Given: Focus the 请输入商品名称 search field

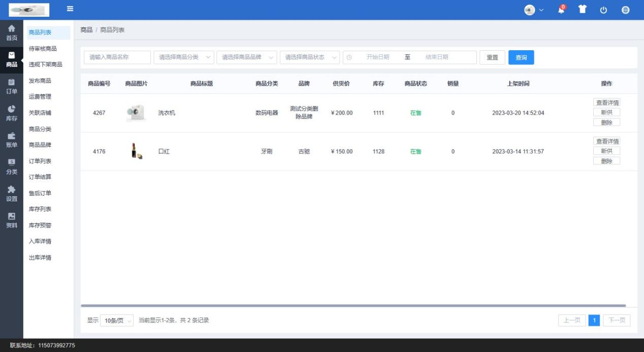Looking at the screenshot, I should pyautogui.click(x=117, y=57).
